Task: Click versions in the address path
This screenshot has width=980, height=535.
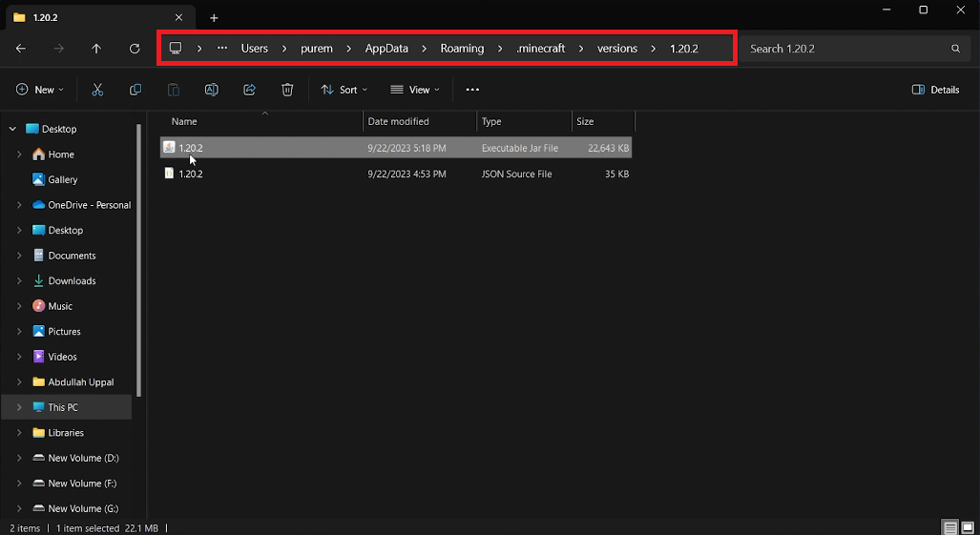Action: (616, 49)
